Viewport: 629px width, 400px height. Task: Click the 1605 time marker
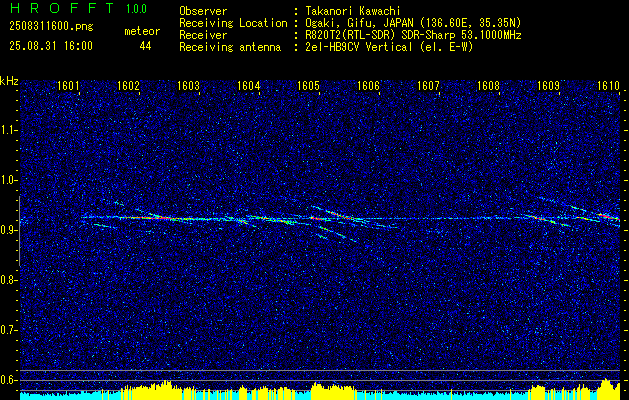point(308,85)
